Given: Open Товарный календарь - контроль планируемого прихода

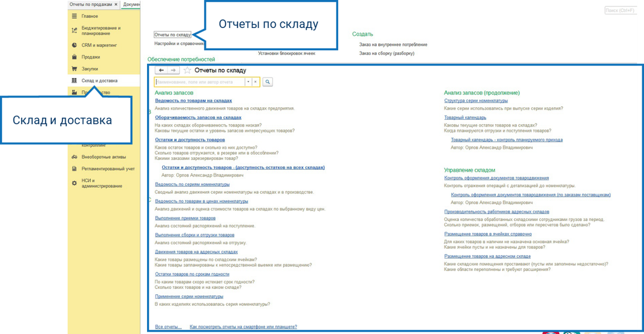Looking at the screenshot, I should pos(507,140).
